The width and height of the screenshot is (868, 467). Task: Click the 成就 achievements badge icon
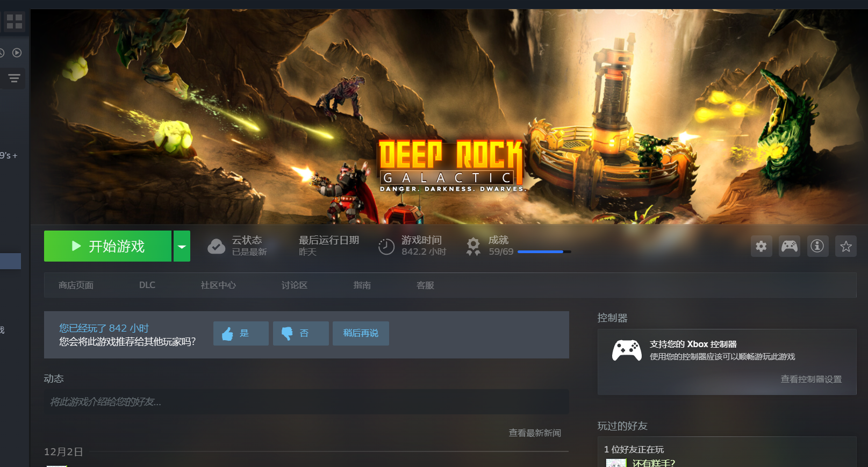(474, 246)
